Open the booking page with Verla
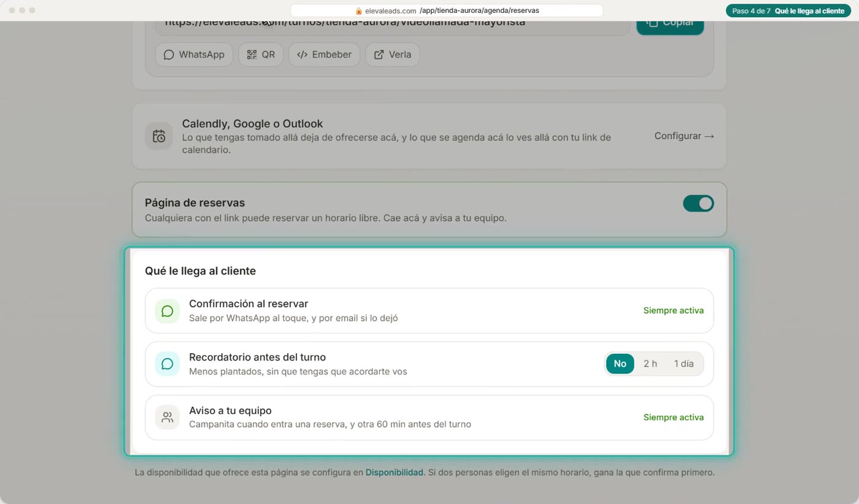The image size is (859, 504). [393, 55]
